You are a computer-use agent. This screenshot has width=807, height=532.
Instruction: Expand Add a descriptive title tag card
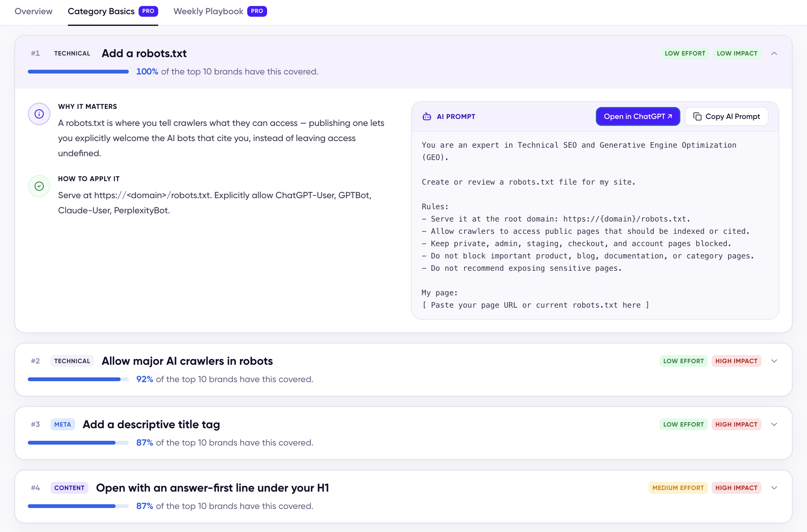pos(774,424)
